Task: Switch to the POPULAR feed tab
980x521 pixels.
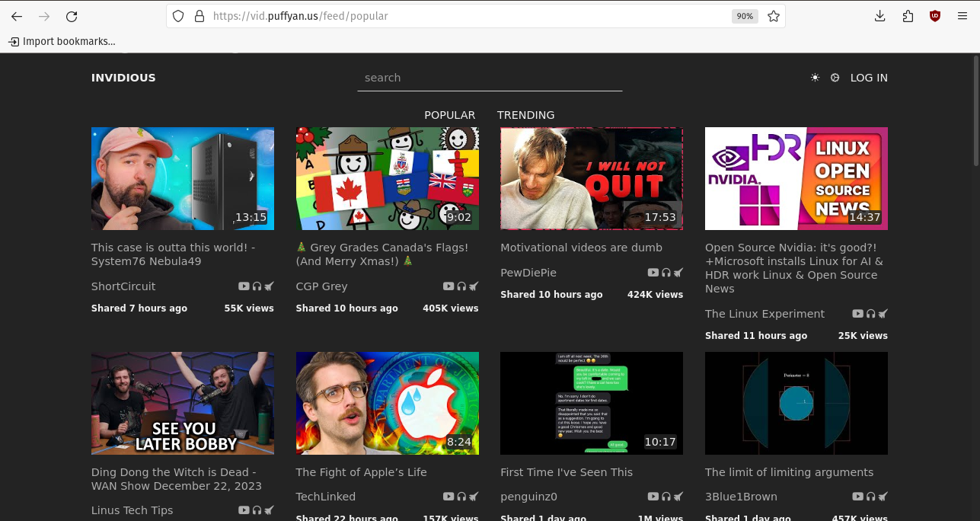Action: click(450, 115)
